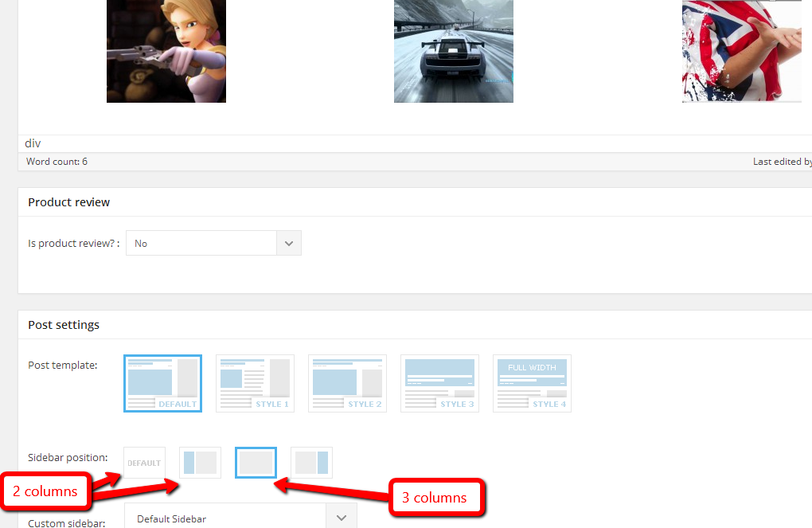Viewport: 812px width, 528px height.
Task: Set sidebar position to Default
Action: [144, 463]
